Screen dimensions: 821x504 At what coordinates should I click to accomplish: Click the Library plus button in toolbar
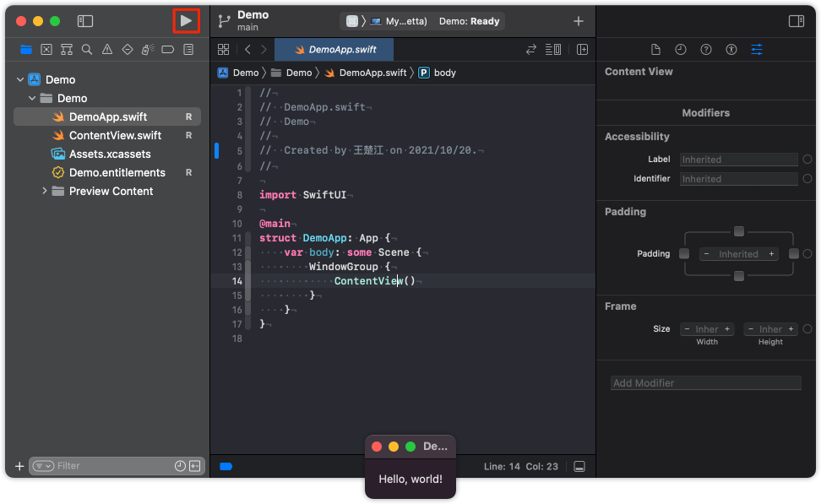tap(579, 21)
